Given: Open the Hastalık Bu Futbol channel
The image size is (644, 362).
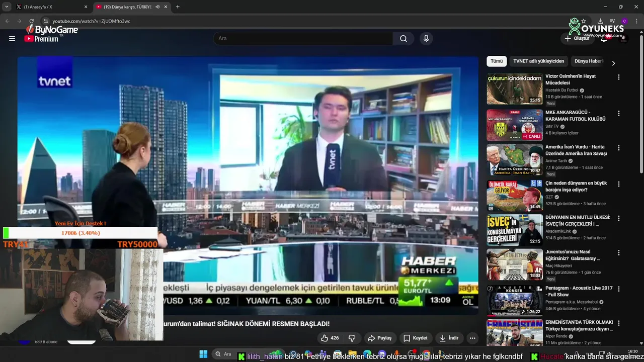Looking at the screenshot, I should coord(562,90).
